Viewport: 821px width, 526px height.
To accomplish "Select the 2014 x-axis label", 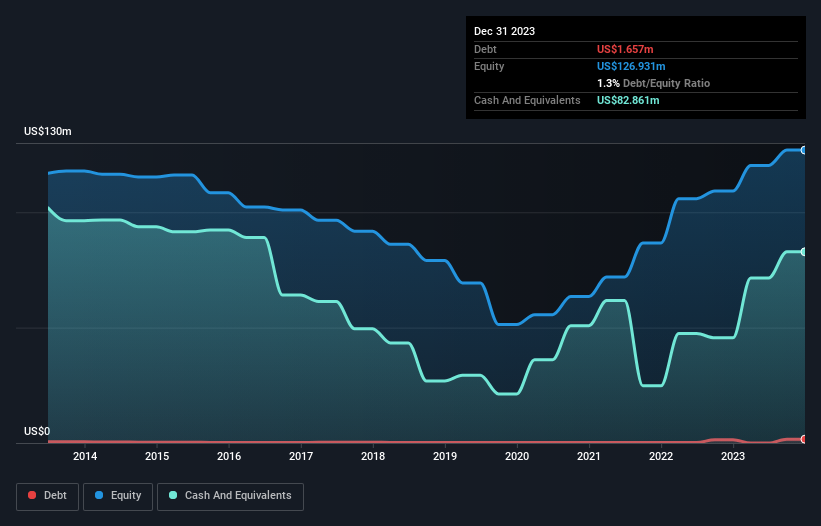I will tap(85, 457).
